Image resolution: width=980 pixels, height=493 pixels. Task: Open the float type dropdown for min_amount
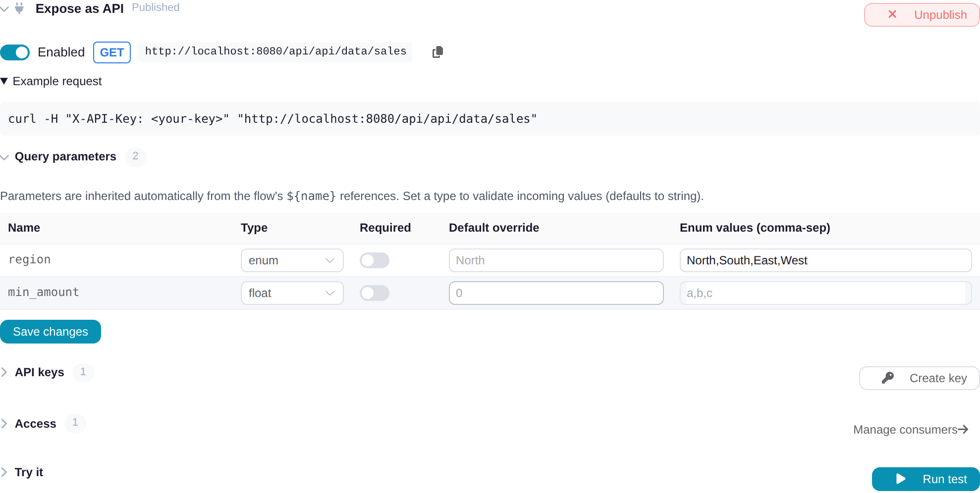pos(292,293)
